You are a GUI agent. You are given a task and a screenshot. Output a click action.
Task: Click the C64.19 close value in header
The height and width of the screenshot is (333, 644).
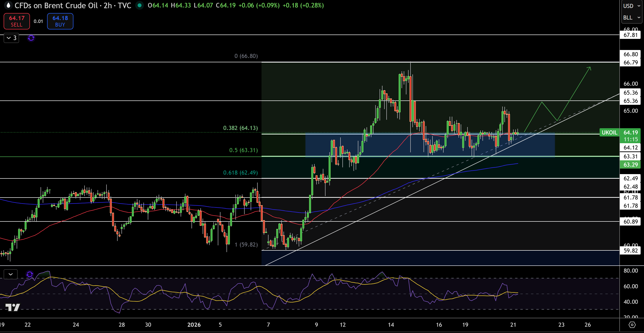(226, 6)
